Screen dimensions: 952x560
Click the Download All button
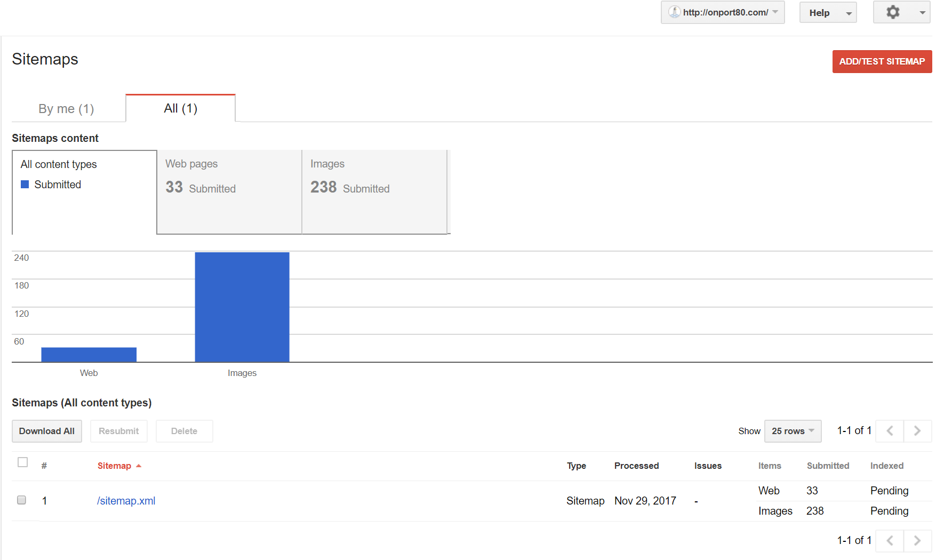(x=47, y=431)
